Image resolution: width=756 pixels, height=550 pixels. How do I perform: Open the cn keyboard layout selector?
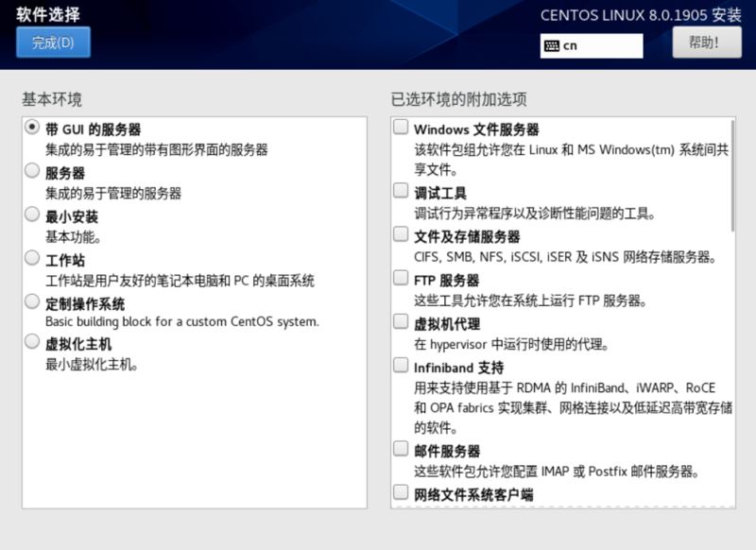(x=591, y=44)
